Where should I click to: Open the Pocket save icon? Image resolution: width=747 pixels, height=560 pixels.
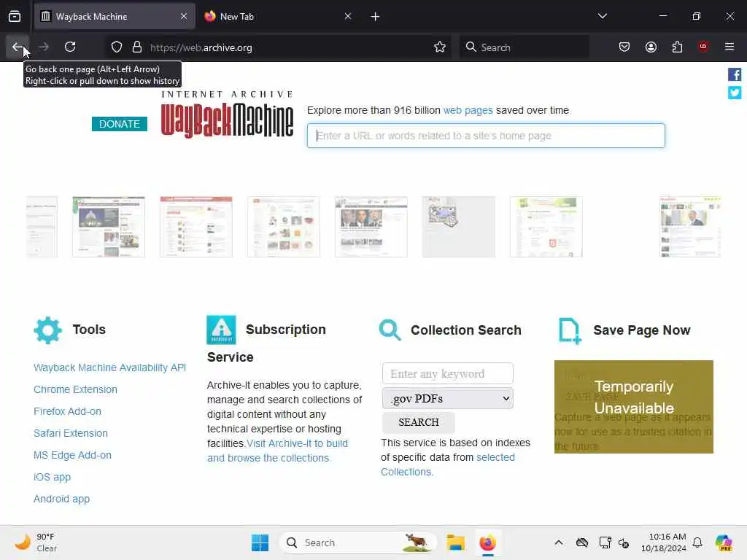(624, 47)
